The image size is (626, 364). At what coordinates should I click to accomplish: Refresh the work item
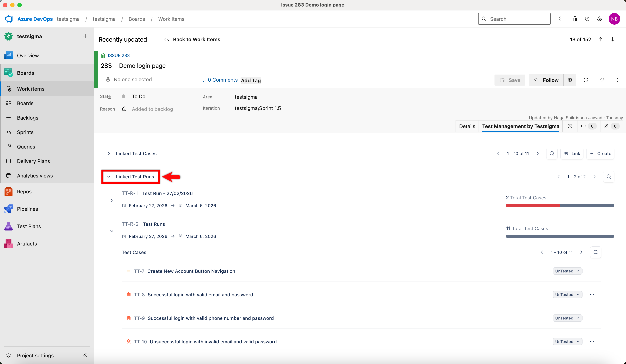coord(586,80)
